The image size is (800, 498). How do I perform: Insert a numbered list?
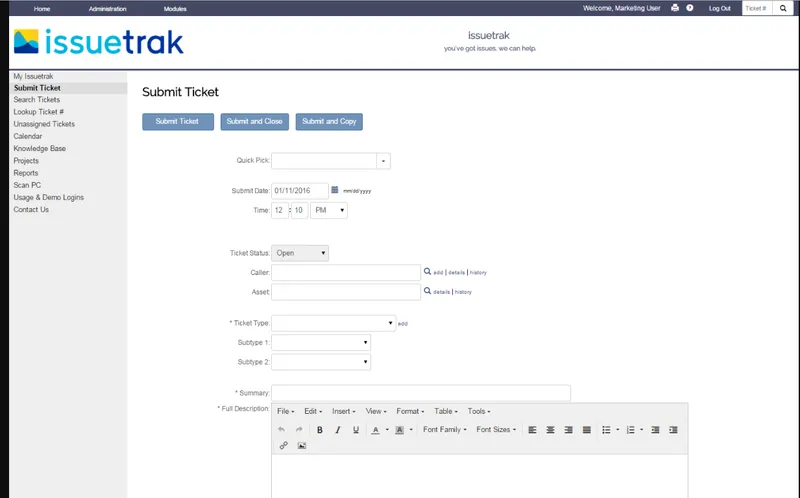click(631, 430)
